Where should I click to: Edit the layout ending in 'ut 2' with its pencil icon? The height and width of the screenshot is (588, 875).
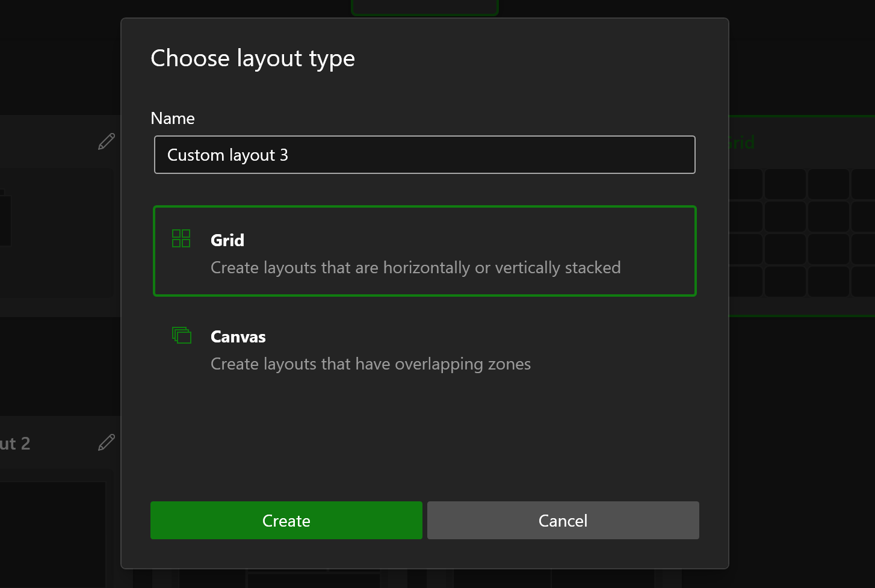pos(107,442)
